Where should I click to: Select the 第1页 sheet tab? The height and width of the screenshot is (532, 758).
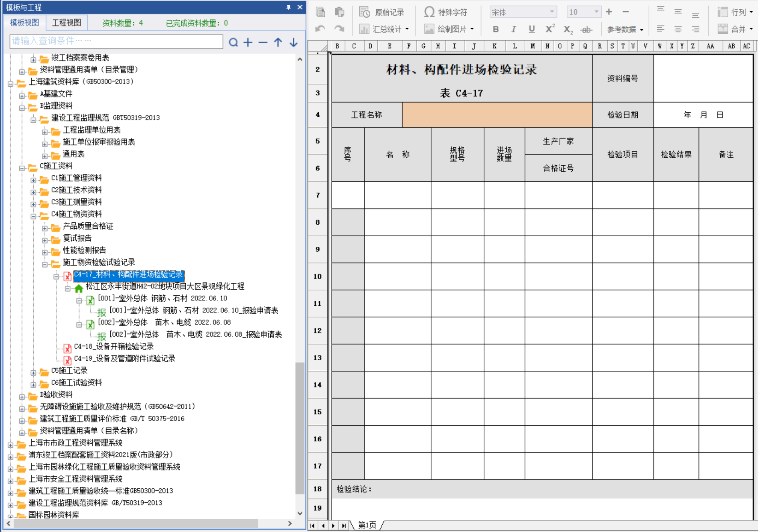click(x=367, y=525)
